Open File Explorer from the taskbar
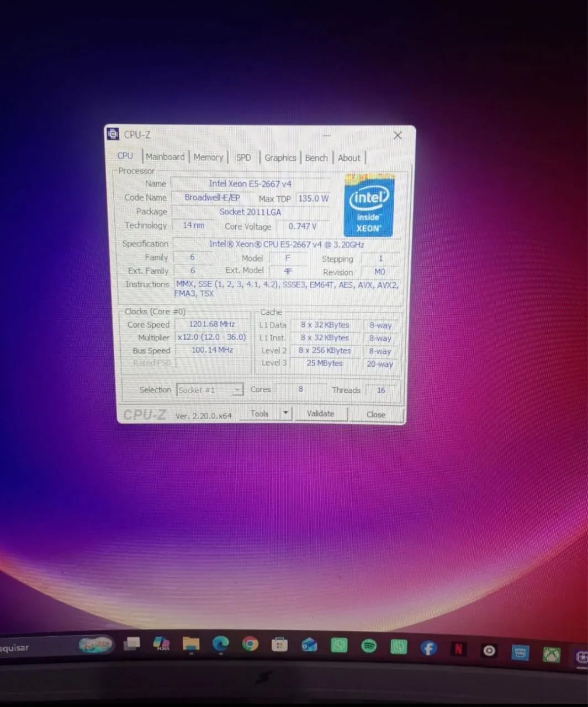Image resolution: width=588 pixels, height=707 pixels. click(x=191, y=644)
